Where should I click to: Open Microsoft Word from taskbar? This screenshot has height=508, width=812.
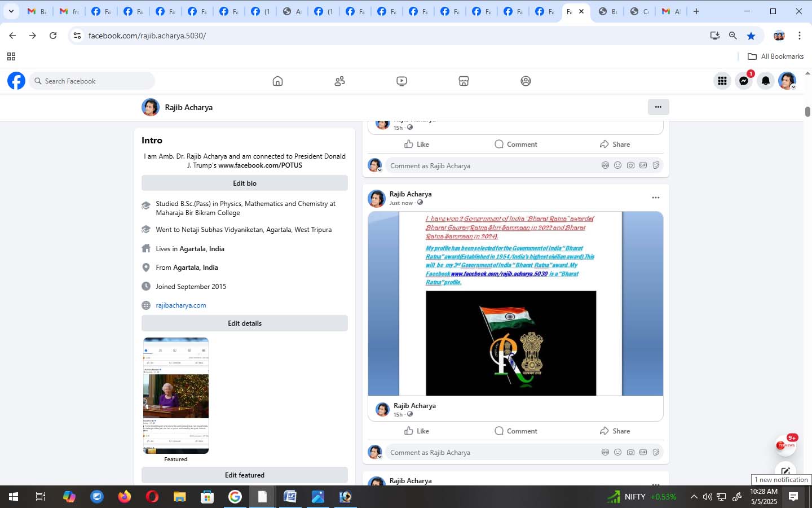(x=290, y=497)
